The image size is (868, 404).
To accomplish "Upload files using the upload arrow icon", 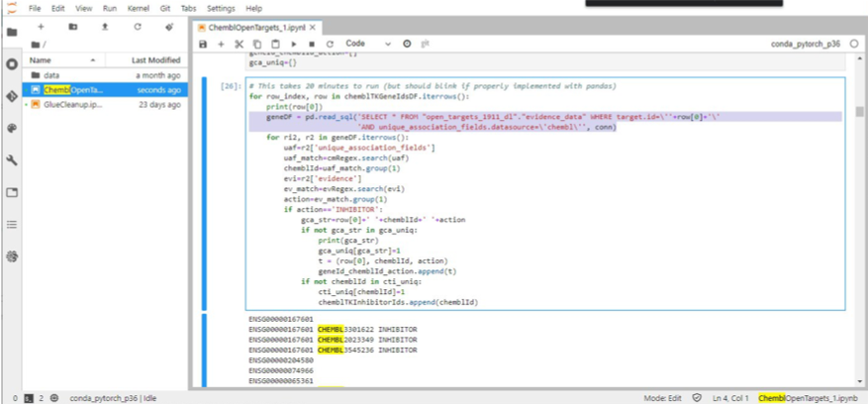I will coord(105,27).
